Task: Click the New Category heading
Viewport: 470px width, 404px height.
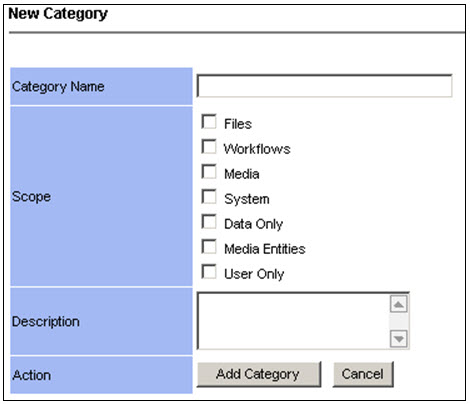Action: click(58, 14)
